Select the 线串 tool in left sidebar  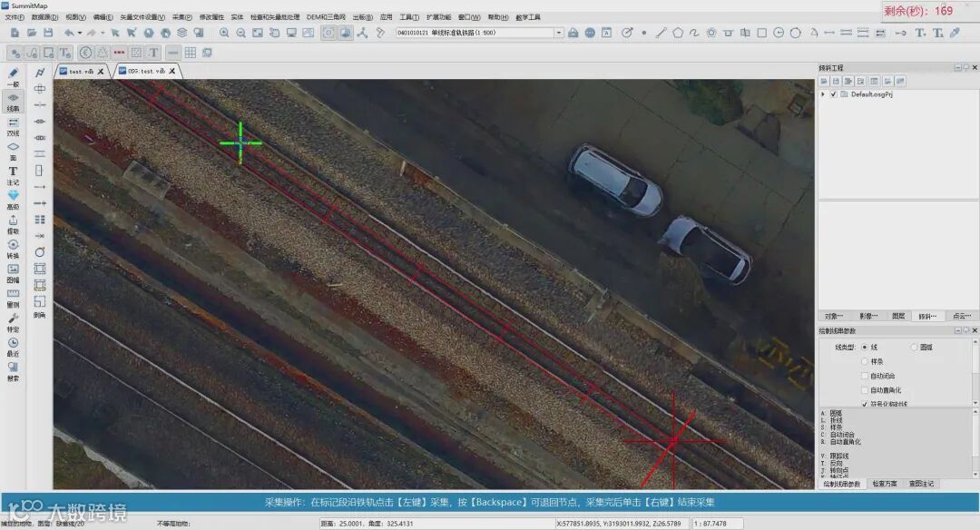[13, 102]
